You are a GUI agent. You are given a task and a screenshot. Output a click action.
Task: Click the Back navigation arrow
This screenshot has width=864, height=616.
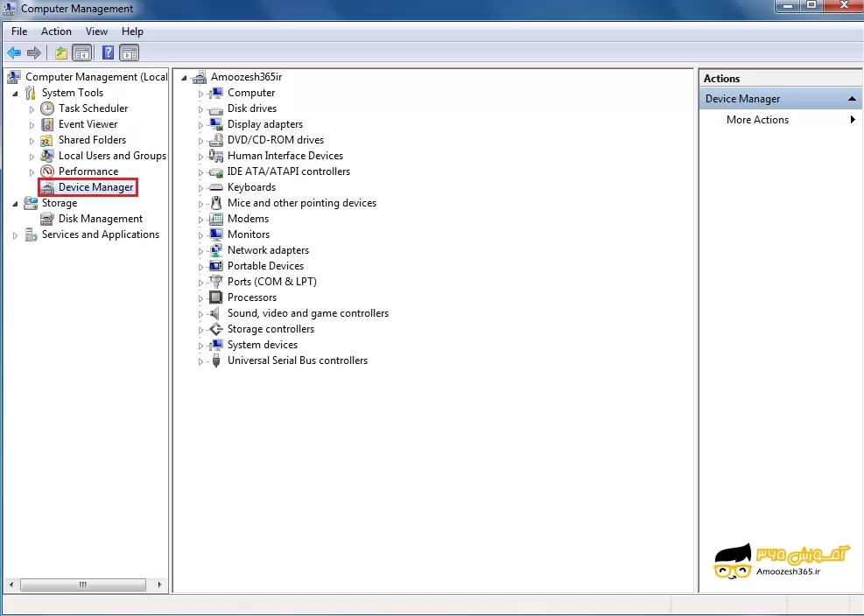tap(14, 52)
